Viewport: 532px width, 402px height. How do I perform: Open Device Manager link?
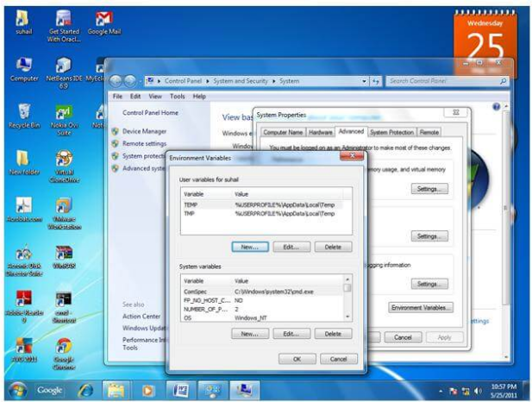click(x=144, y=131)
